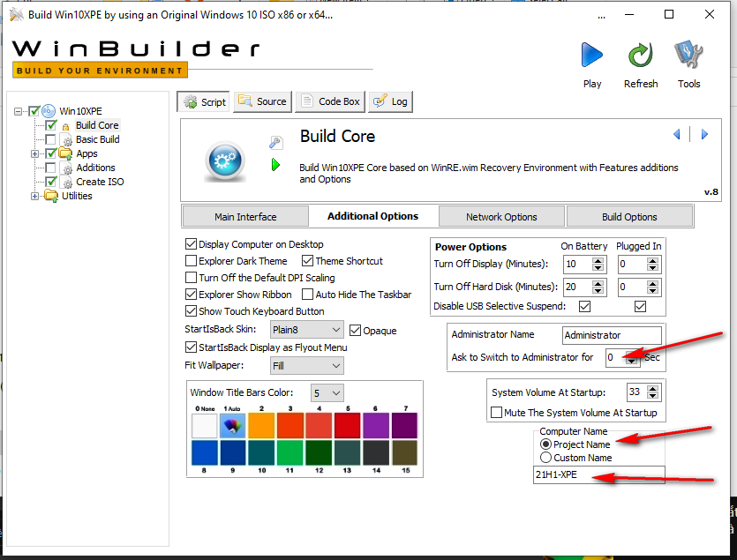Click the green Refresh icon

[x=640, y=55]
